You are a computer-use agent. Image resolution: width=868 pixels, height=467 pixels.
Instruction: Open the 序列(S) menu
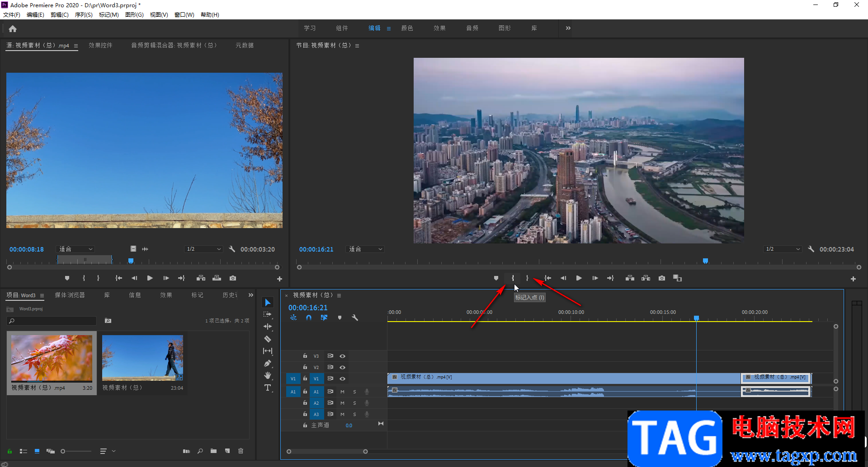(83, 14)
